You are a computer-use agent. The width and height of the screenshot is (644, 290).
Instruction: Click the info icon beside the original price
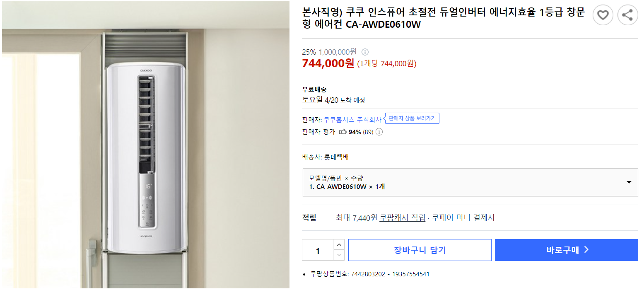point(364,52)
